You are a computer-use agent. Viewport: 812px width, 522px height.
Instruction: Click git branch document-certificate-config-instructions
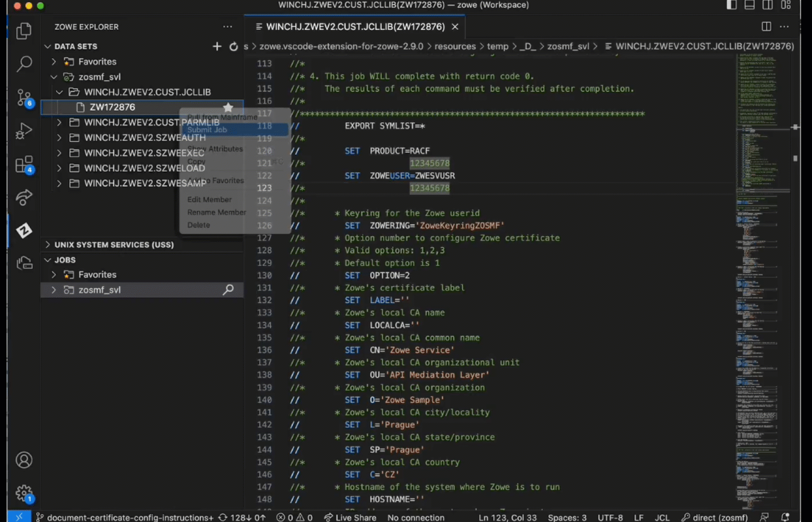(x=125, y=517)
